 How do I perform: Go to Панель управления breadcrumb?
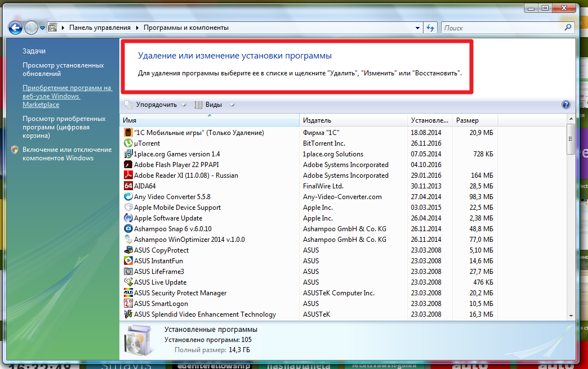(x=100, y=28)
